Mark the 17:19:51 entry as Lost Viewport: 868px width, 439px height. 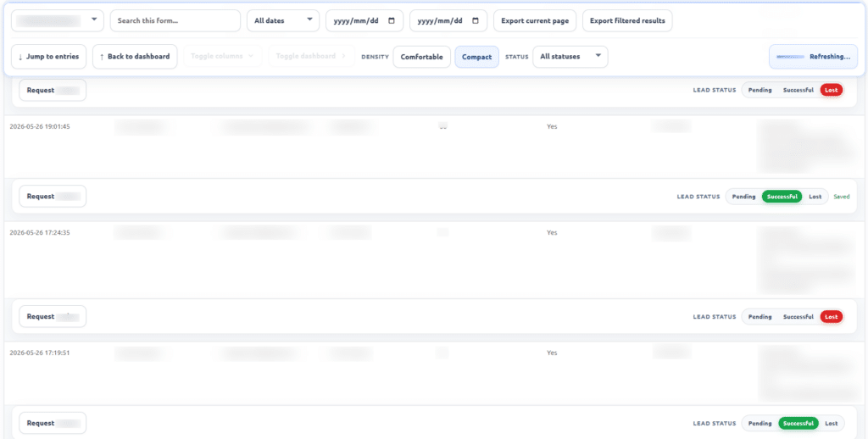tap(832, 423)
